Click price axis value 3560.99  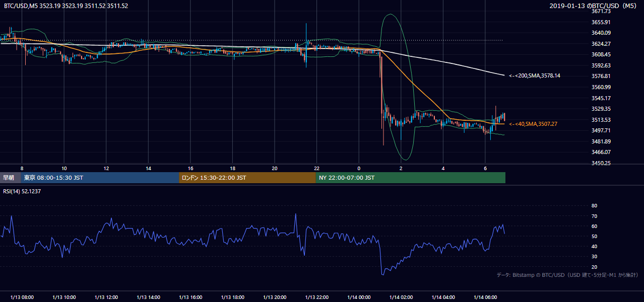[x=601, y=87]
